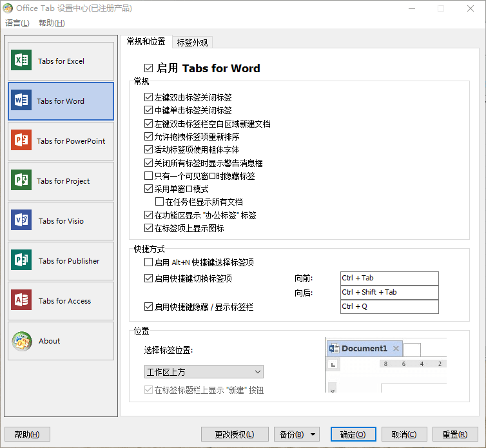Viewport: 486px width, 448px height.
Task: Choose the Project icon in sidebar
Action: tap(21, 180)
